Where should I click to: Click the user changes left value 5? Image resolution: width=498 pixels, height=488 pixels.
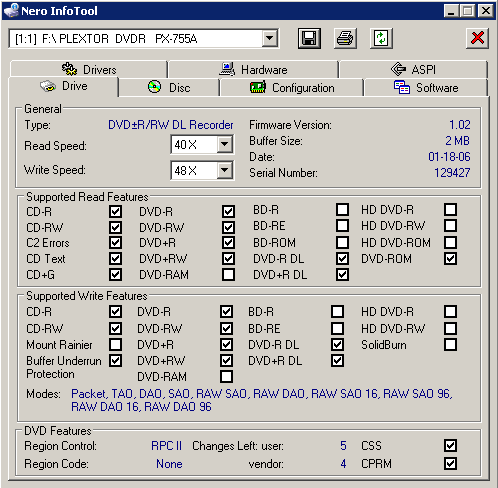tap(343, 446)
